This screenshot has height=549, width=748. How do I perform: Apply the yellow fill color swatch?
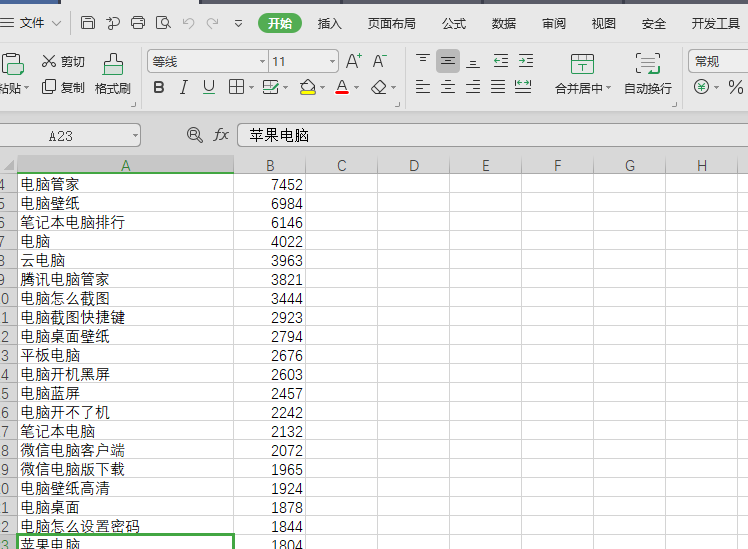(307, 88)
